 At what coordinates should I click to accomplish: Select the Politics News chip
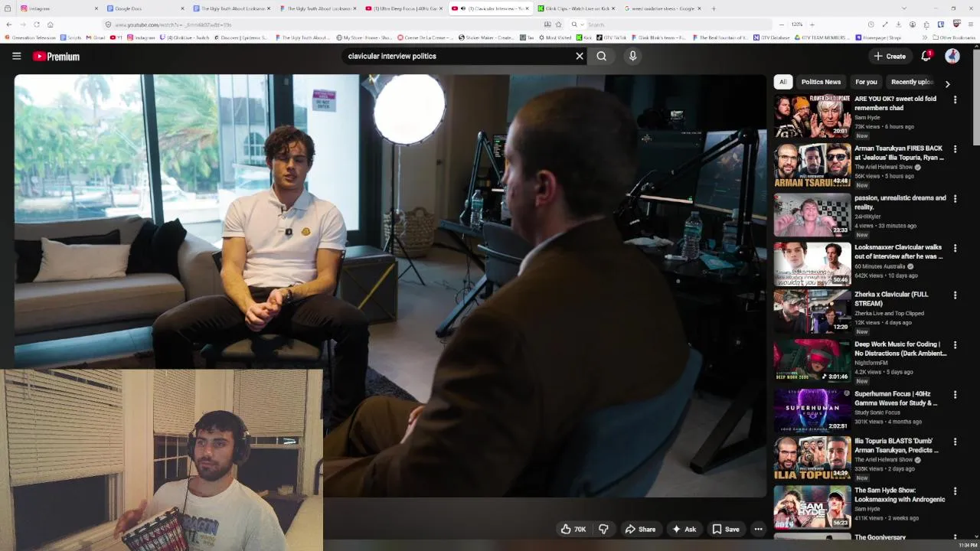[821, 82]
